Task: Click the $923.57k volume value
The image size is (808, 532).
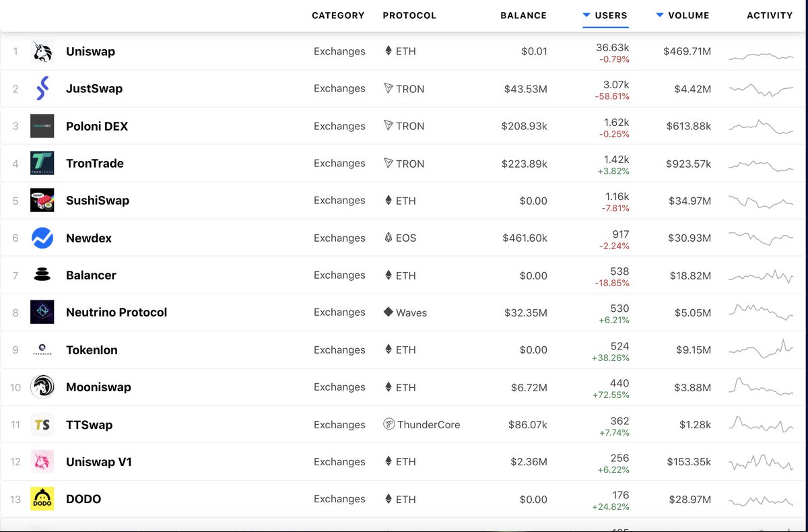Action: click(689, 163)
